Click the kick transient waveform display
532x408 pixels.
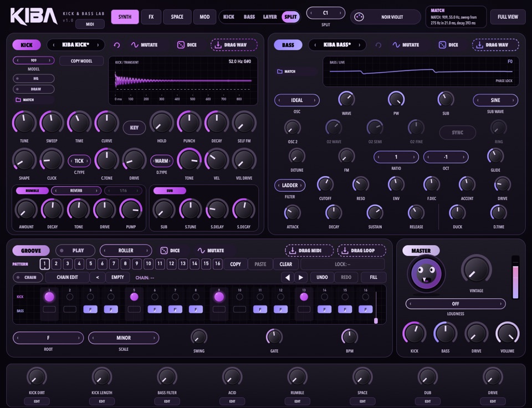pos(183,81)
